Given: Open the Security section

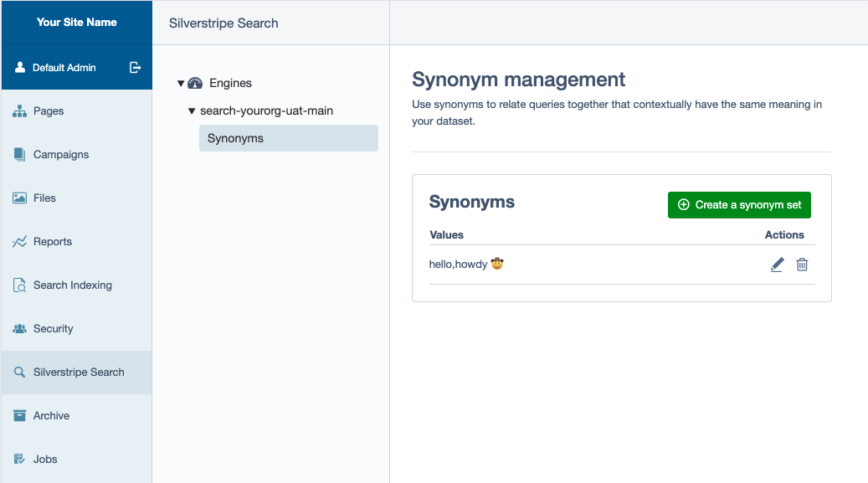Looking at the screenshot, I should 77,328.
